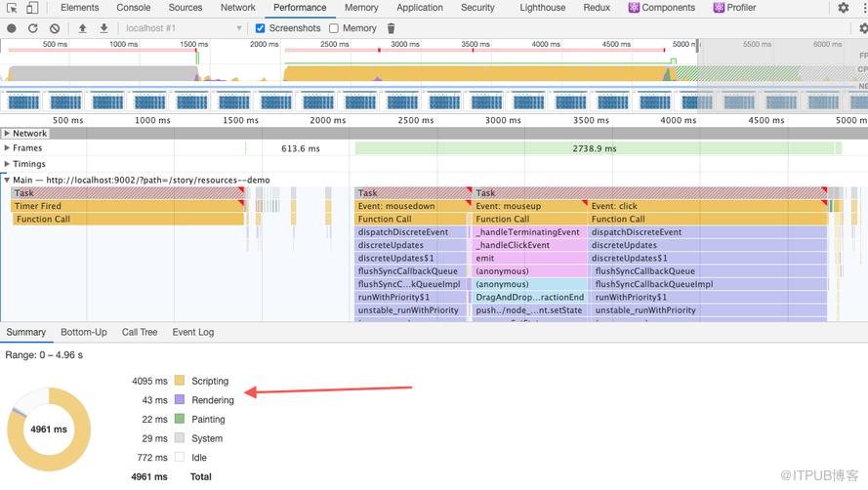This screenshot has height=490, width=868.
Task: Click the 4961 ms donut chart
Action: click(49, 429)
